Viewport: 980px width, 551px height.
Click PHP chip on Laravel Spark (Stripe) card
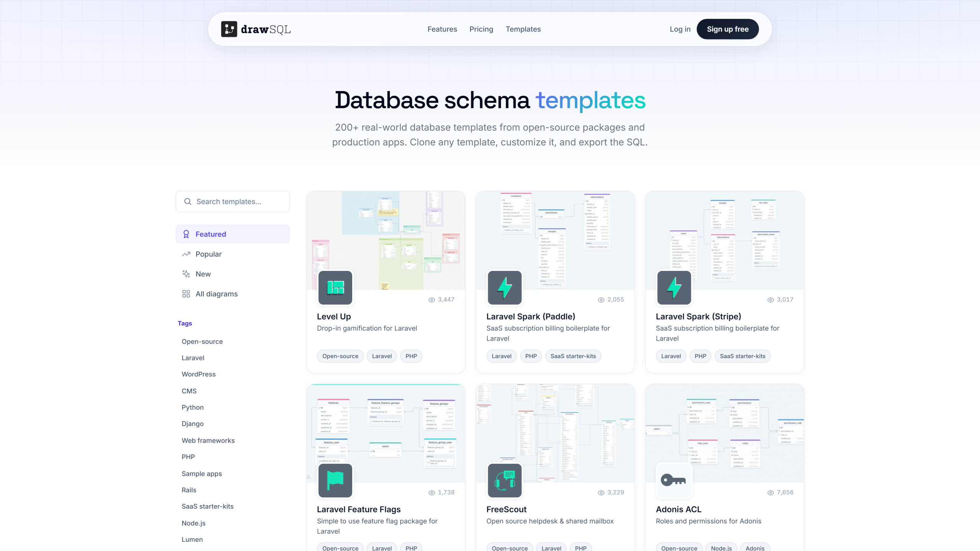click(700, 356)
